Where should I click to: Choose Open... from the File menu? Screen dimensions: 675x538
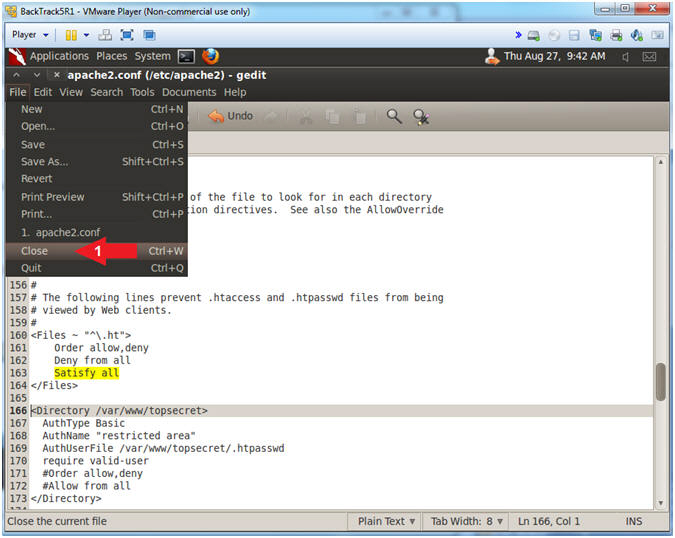point(97,126)
